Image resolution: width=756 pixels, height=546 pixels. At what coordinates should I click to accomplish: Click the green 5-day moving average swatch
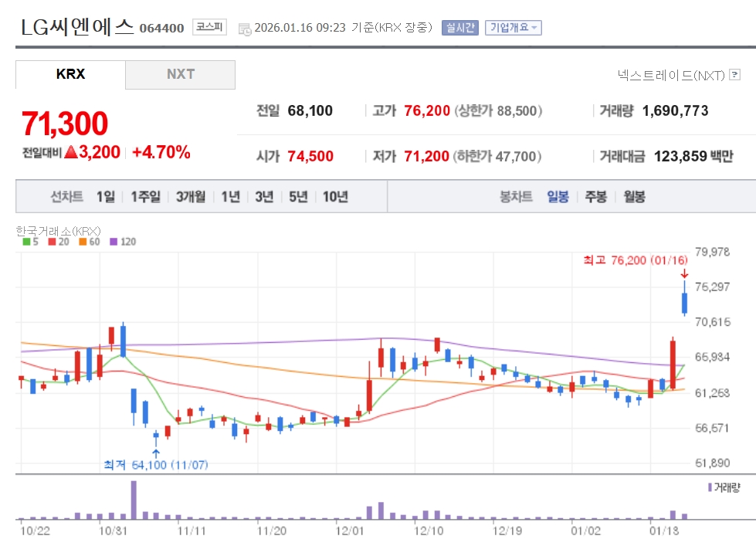point(26,242)
